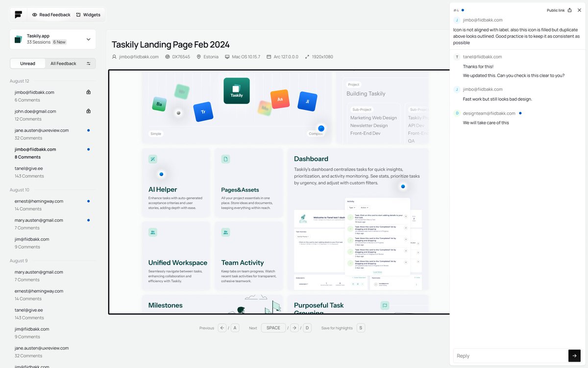Click the SPACE key button for Next
The image size is (588, 368).
click(x=273, y=328)
